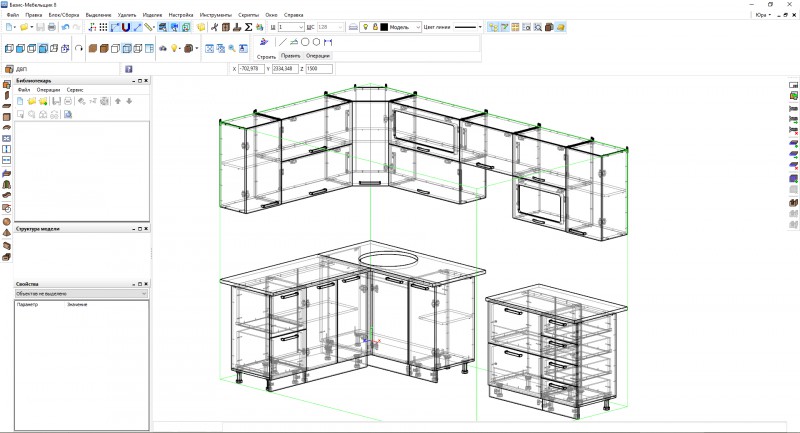The image size is (800, 433).
Task: Click the red magnet snap icon
Action: click(126, 27)
